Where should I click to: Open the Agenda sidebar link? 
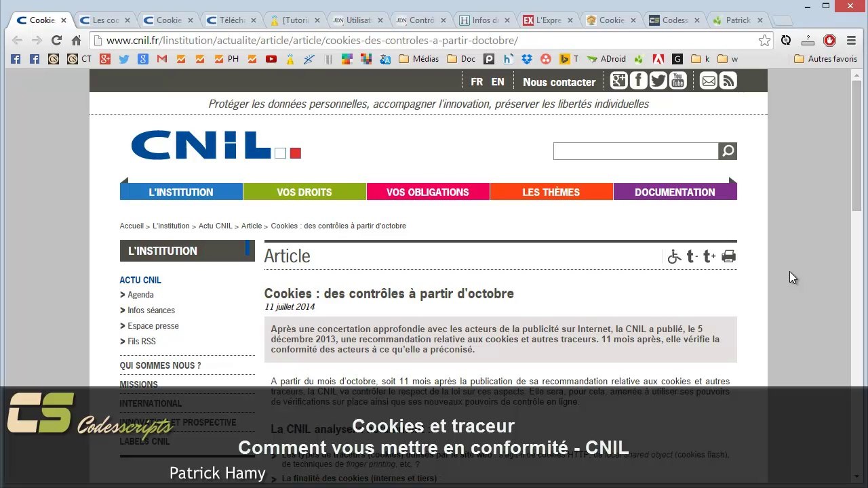[140, 295]
